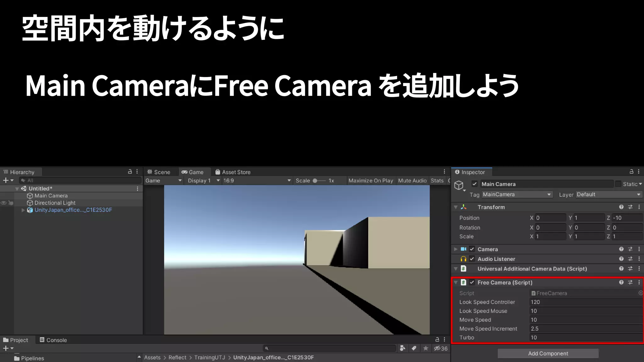Click the Add Component button

click(548, 354)
